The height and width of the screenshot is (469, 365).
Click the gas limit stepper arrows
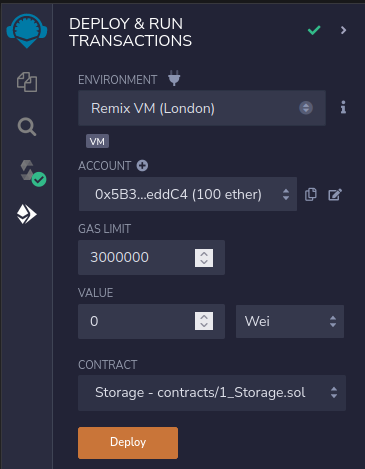tap(204, 258)
